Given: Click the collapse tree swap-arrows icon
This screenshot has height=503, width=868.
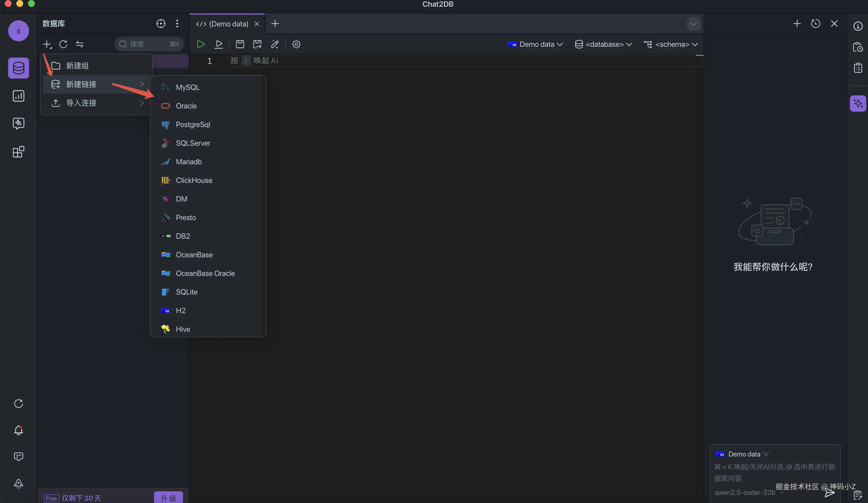Looking at the screenshot, I should click(x=80, y=44).
